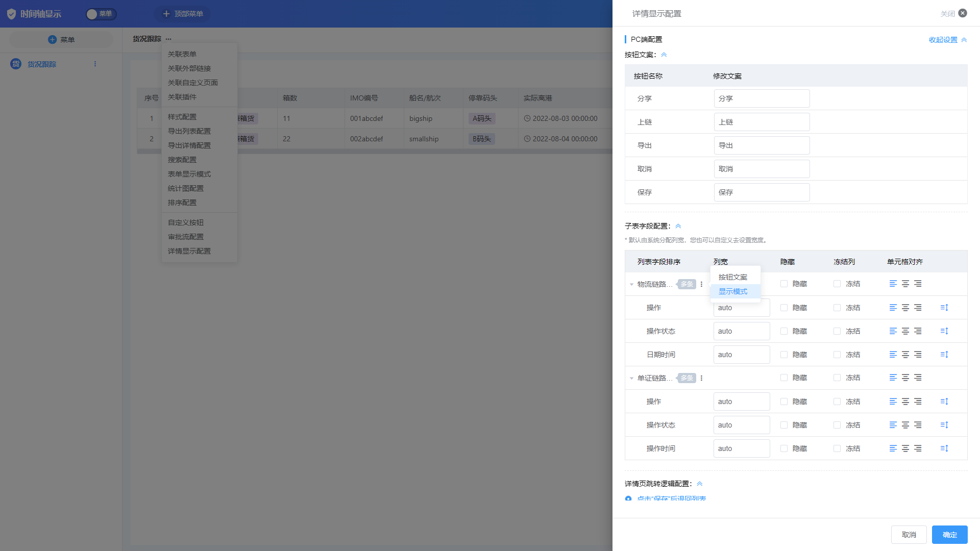Screen dimensions: 980x551
Task: Choose 按钮文案 in popup menu
Action: click(x=735, y=277)
